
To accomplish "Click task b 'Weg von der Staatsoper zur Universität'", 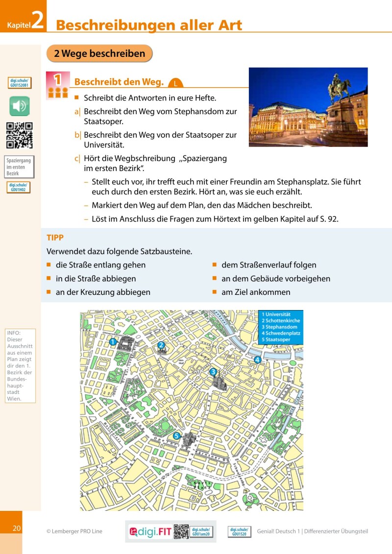I will (160, 140).
